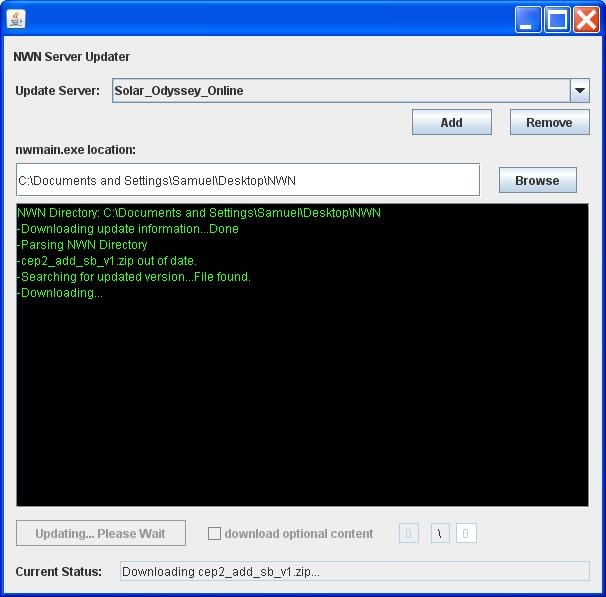Image resolution: width=606 pixels, height=597 pixels.
Task: Open the Update Server dropdown arrow
Action: tap(579, 90)
